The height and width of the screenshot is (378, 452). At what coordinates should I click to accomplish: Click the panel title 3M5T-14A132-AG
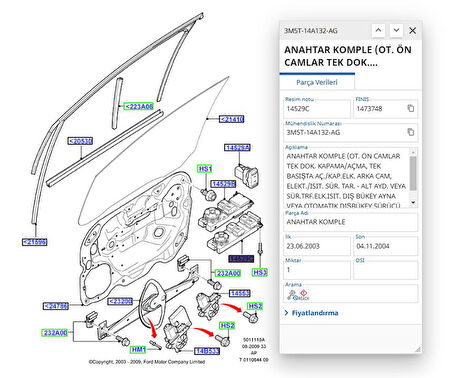coord(311,31)
